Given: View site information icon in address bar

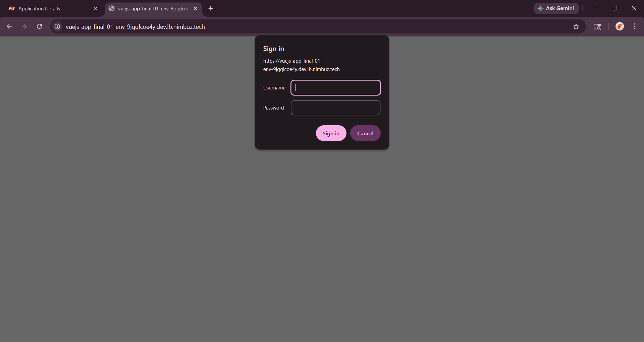Looking at the screenshot, I should coord(57,26).
